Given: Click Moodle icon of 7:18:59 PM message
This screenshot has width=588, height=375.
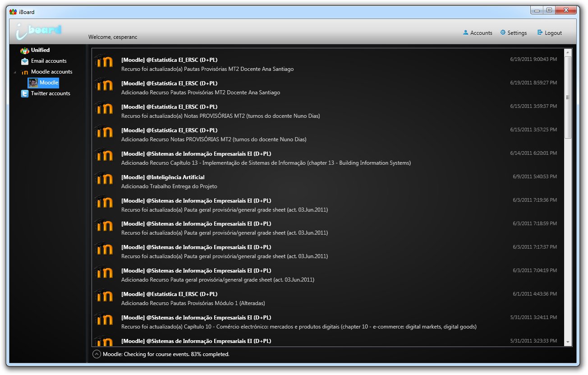Looking at the screenshot, I should click(x=104, y=226).
